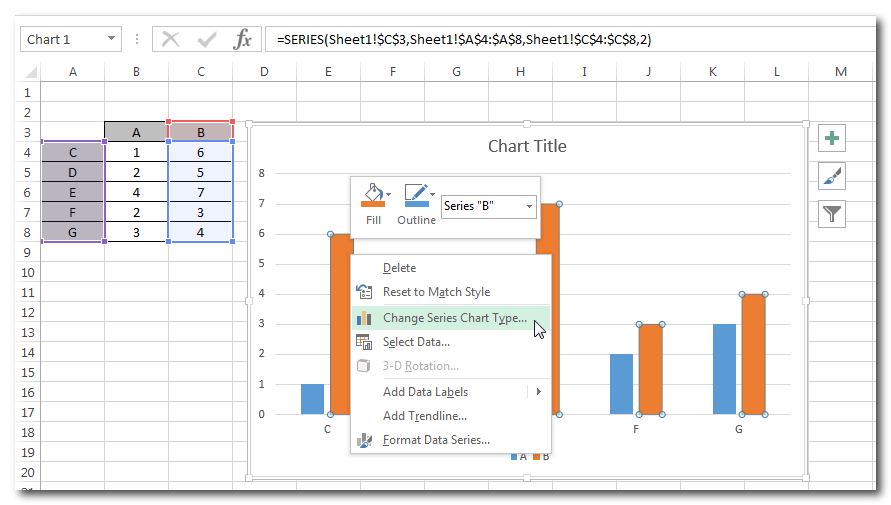Click the formula bar Cancel X icon

click(171, 39)
